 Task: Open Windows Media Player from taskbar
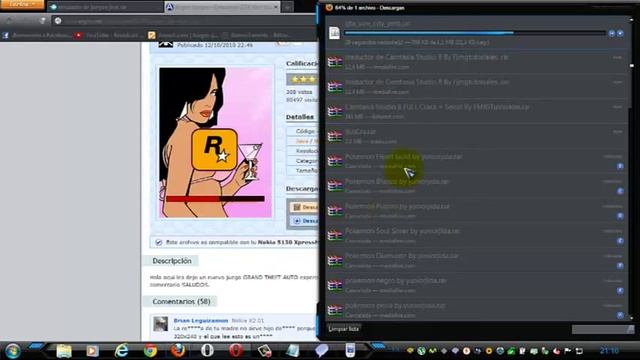[92, 351]
